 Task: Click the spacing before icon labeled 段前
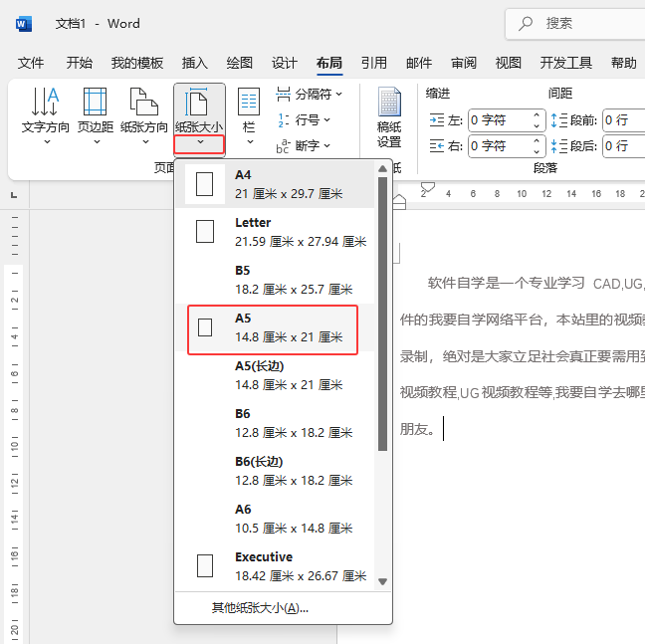(x=559, y=120)
